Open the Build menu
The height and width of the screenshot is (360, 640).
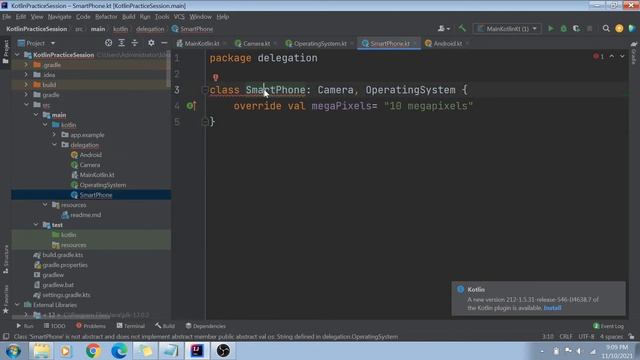click(129, 17)
